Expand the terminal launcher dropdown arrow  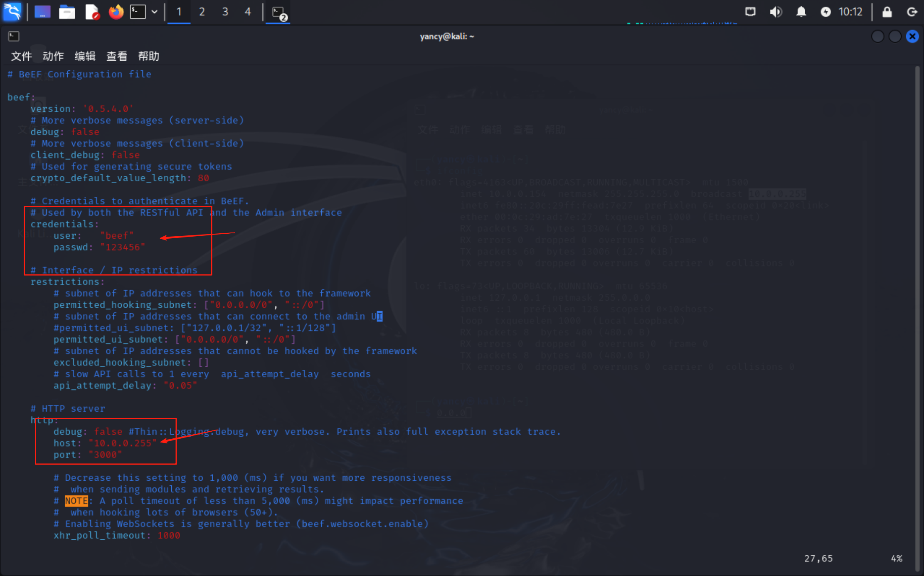click(x=154, y=12)
